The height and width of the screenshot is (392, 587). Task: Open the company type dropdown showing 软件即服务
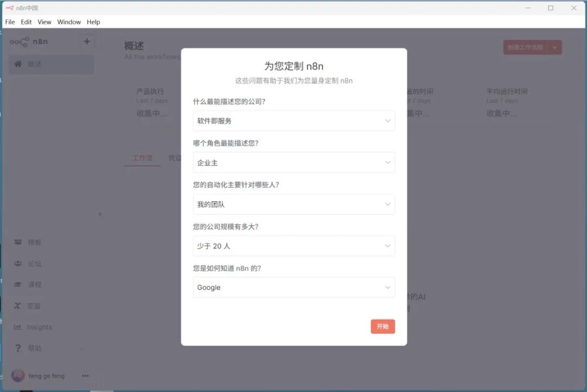pyautogui.click(x=293, y=120)
